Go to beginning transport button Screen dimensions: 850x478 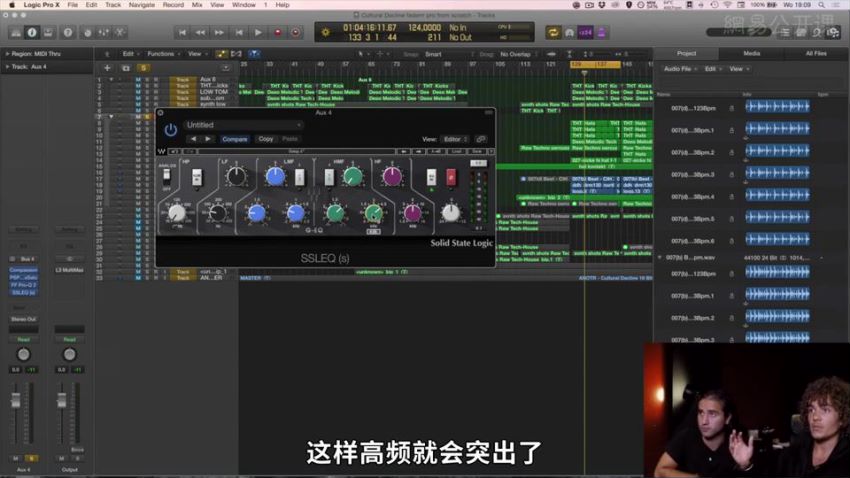[x=182, y=33]
